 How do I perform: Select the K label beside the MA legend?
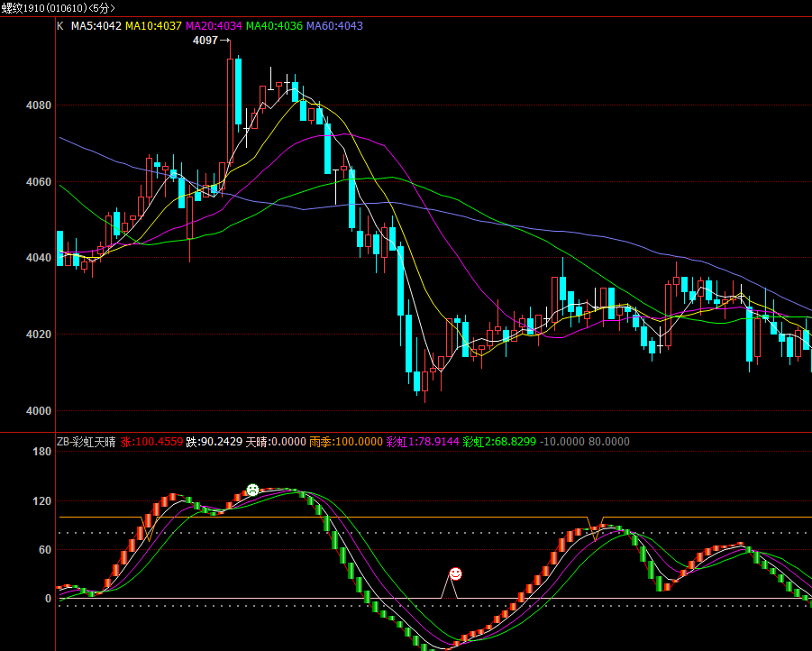coord(60,26)
